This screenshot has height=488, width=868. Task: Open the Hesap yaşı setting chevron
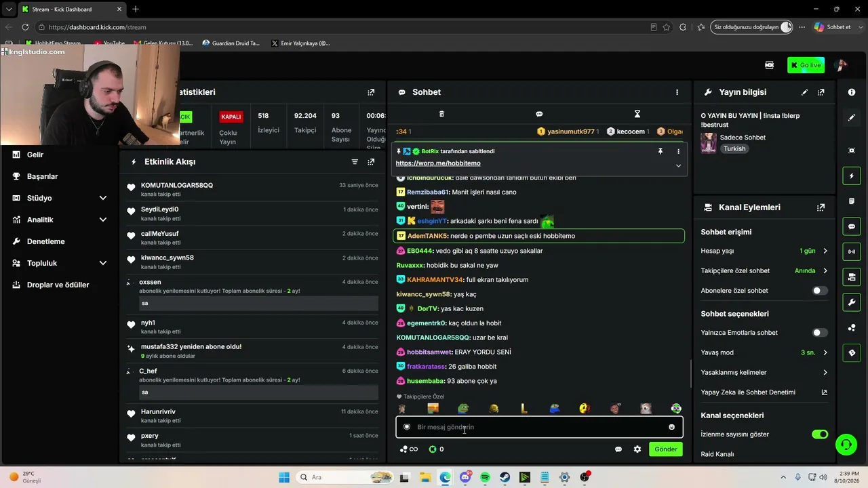(x=825, y=251)
